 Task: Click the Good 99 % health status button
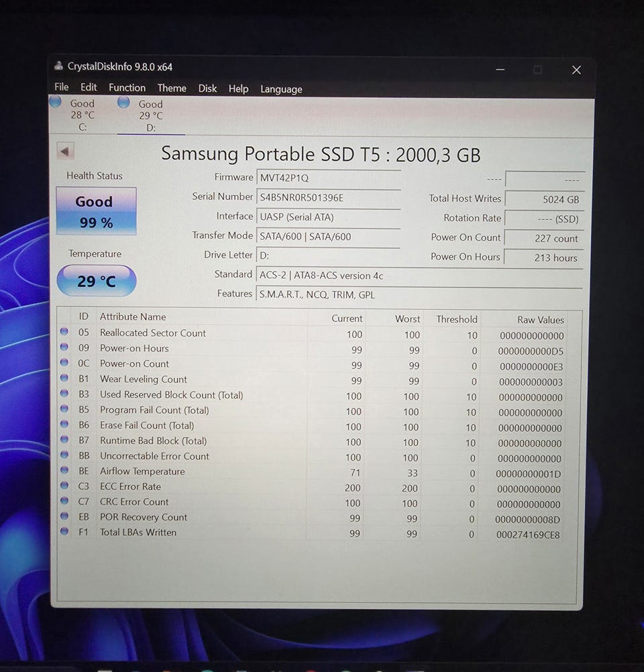[x=96, y=211]
